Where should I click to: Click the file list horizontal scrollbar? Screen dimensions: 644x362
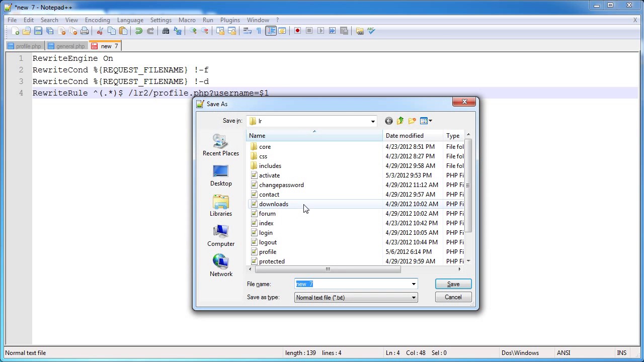(x=328, y=269)
